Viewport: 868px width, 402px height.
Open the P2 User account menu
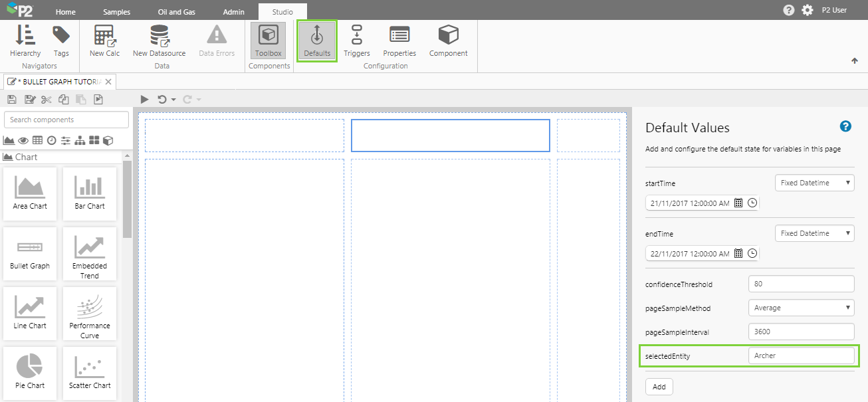pyautogui.click(x=834, y=10)
